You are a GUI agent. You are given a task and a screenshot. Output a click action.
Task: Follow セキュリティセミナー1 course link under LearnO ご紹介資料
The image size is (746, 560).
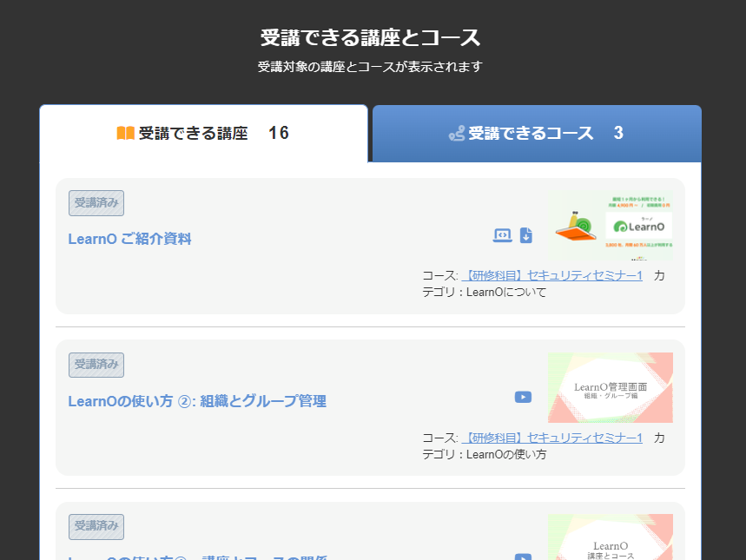click(x=551, y=275)
